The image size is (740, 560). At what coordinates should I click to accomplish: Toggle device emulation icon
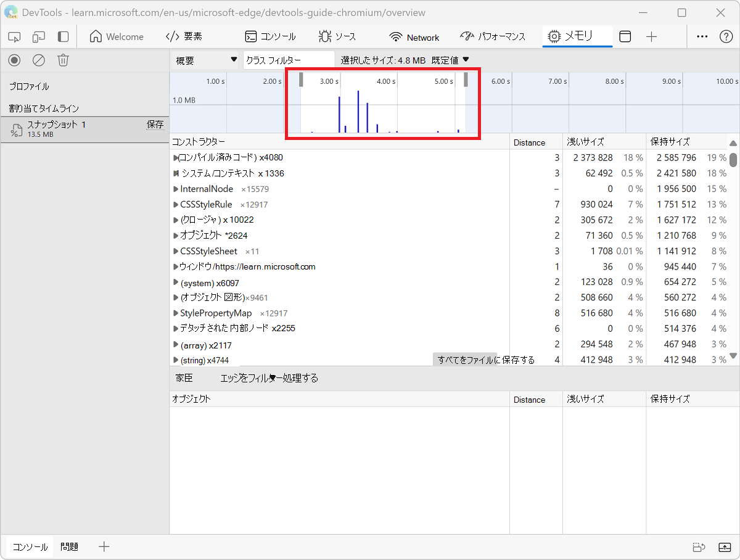point(39,37)
